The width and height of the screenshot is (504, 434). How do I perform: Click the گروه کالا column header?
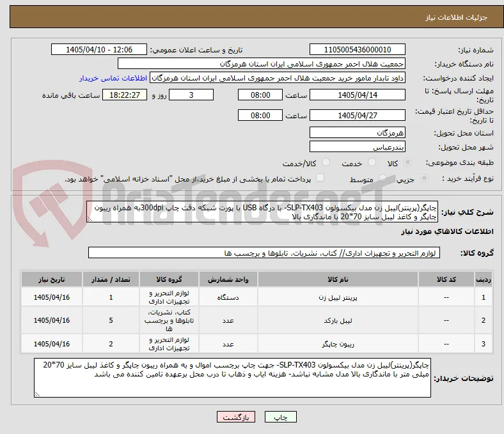click(x=169, y=279)
